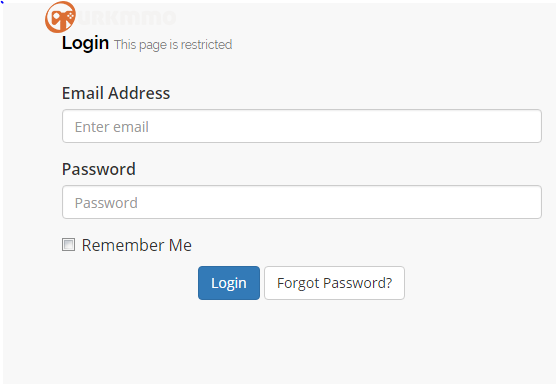Open the faint URKMMO site title

click(x=127, y=17)
